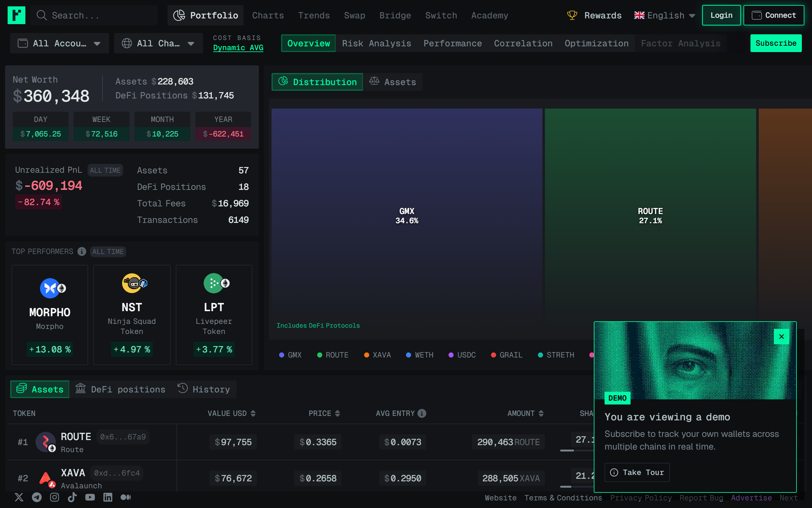
Task: Change the Dynamic AVG cost basis
Action: pos(238,48)
